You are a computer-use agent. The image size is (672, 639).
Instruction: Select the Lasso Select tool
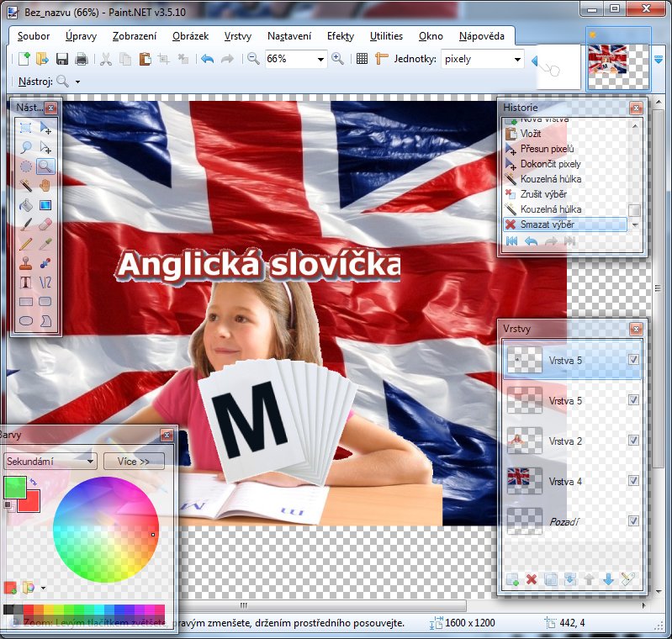[26, 147]
